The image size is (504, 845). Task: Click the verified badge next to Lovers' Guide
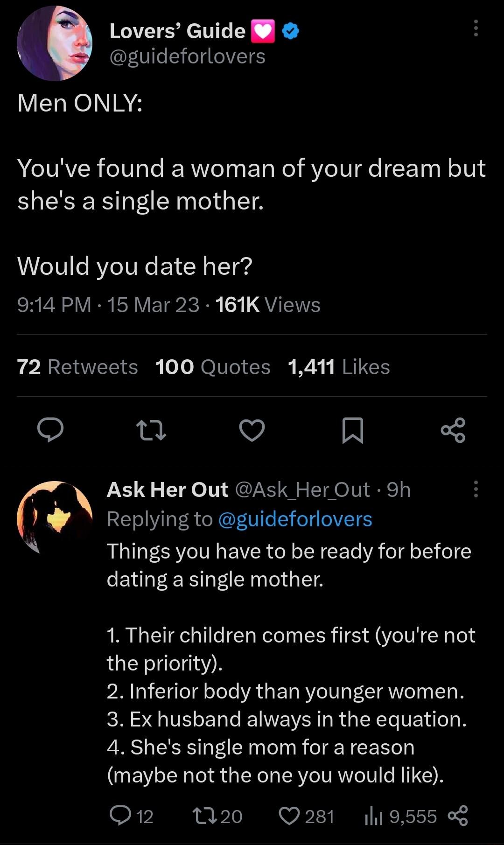point(289,31)
